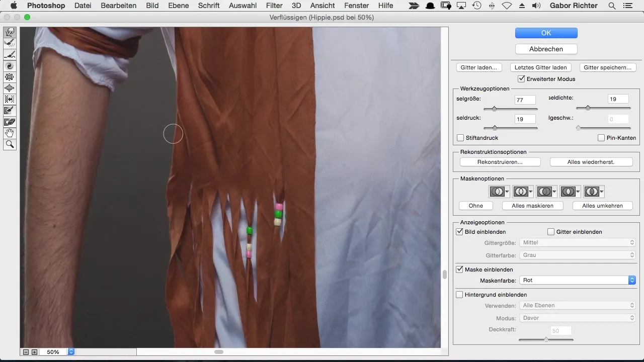Open the Gittergröße Mittel dropdown

[x=578, y=242]
